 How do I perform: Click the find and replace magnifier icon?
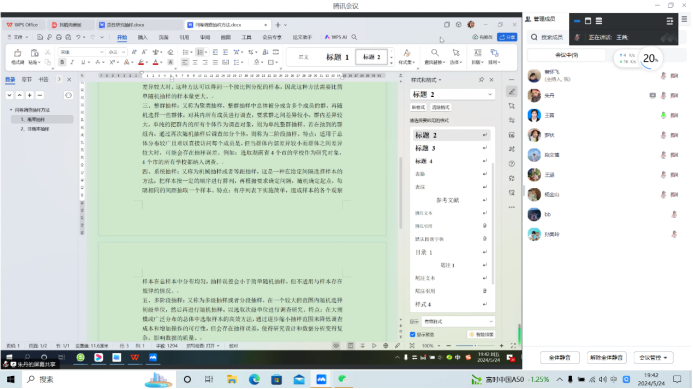tap(435, 53)
